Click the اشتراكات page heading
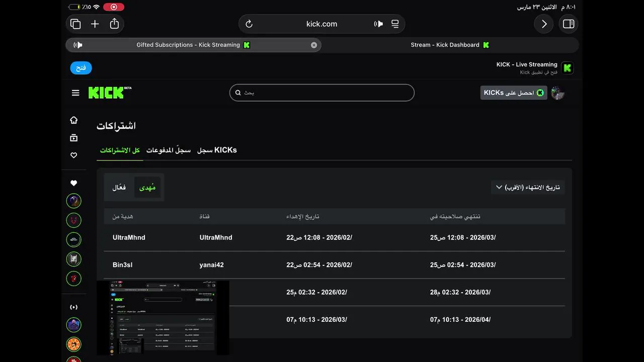This screenshot has width=644, height=362. click(x=116, y=126)
